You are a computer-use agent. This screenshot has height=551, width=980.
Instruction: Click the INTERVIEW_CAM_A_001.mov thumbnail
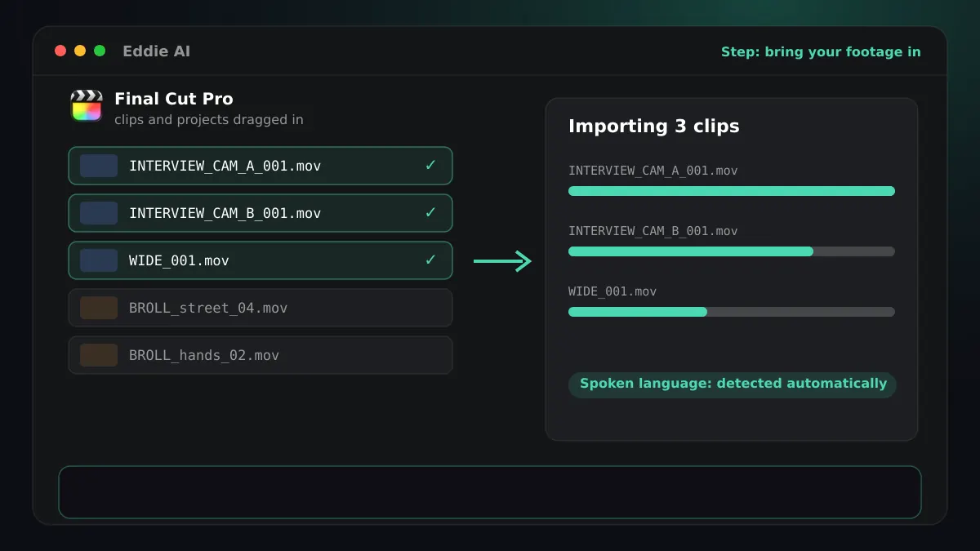(x=99, y=166)
